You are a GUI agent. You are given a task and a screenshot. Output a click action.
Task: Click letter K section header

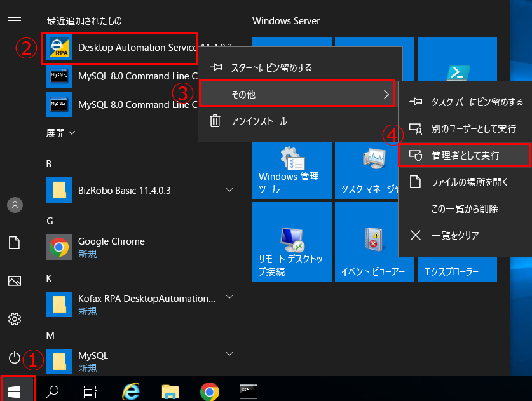pyautogui.click(x=49, y=278)
